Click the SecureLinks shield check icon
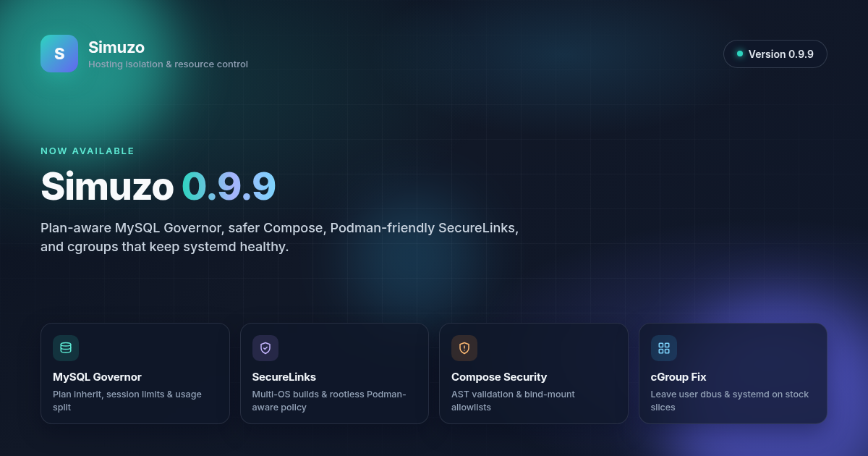This screenshot has width=868, height=456. click(265, 348)
